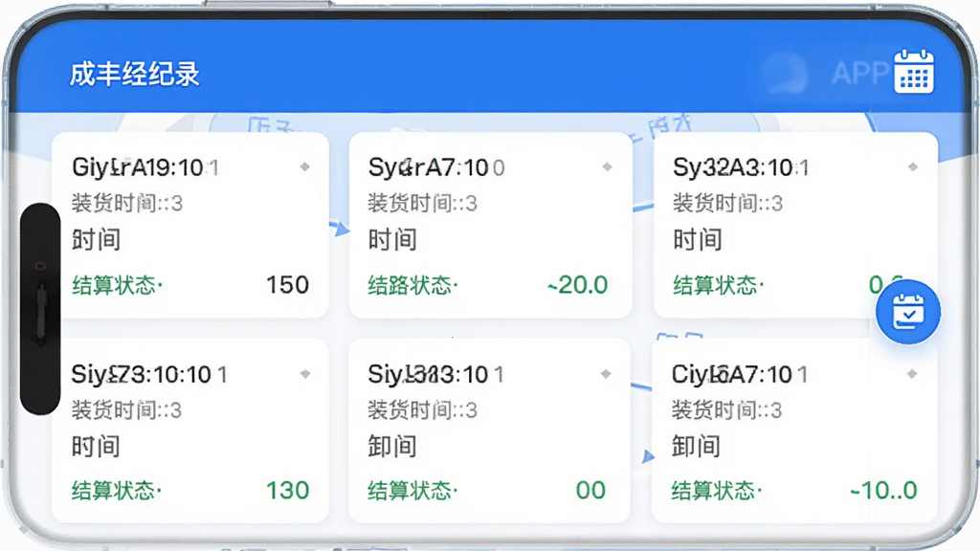Select the value -20.0 on SydrA7 card
The height and width of the screenshot is (551, 980).
pyautogui.click(x=577, y=285)
